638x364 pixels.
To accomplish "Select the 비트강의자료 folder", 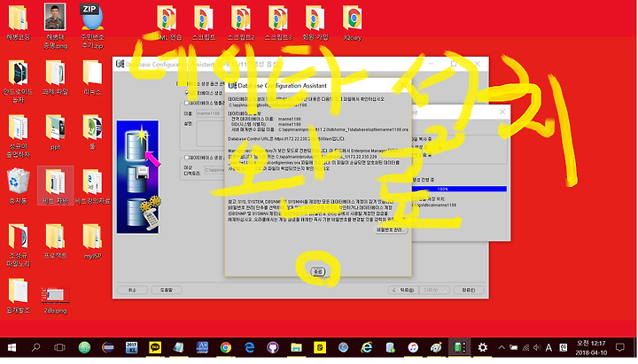I will (93, 186).
